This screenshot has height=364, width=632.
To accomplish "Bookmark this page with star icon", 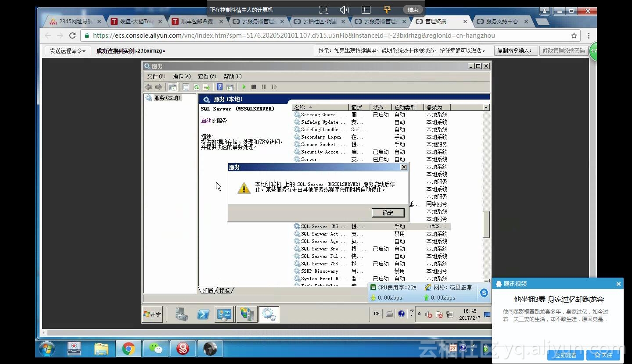I will [574, 36].
